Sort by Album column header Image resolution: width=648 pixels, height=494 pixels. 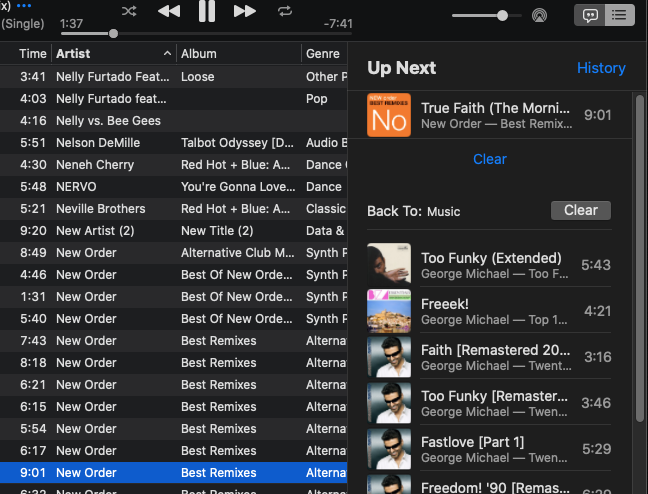239,54
